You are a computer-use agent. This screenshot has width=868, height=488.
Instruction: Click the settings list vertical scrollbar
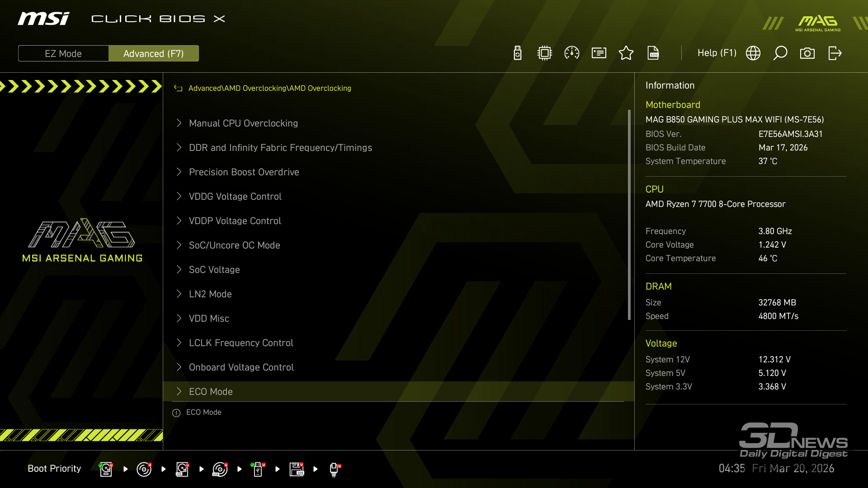[x=629, y=215]
